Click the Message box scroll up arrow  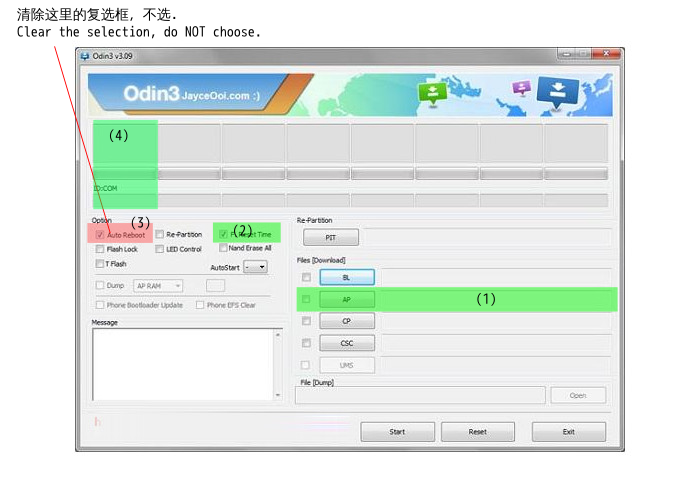[278, 334]
